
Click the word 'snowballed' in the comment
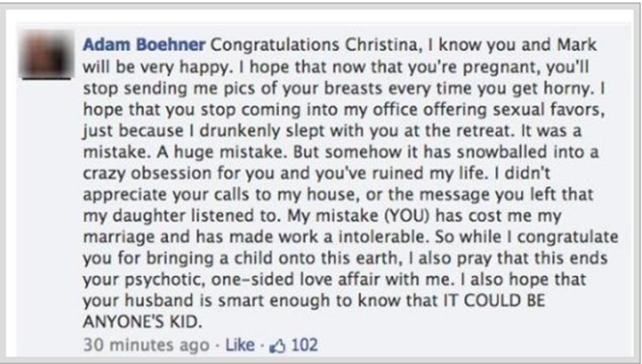[502, 152]
